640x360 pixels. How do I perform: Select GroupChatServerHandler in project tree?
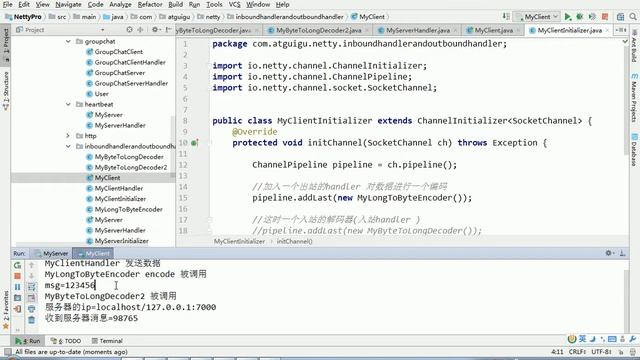point(131,83)
